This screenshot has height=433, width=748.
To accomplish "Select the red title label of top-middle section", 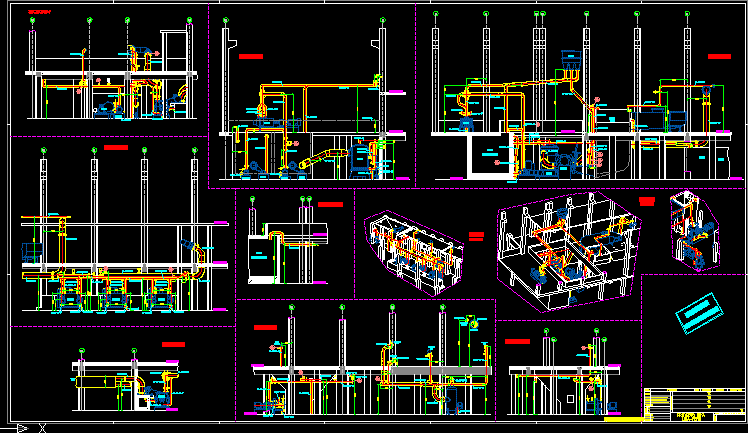I will tap(251, 57).
